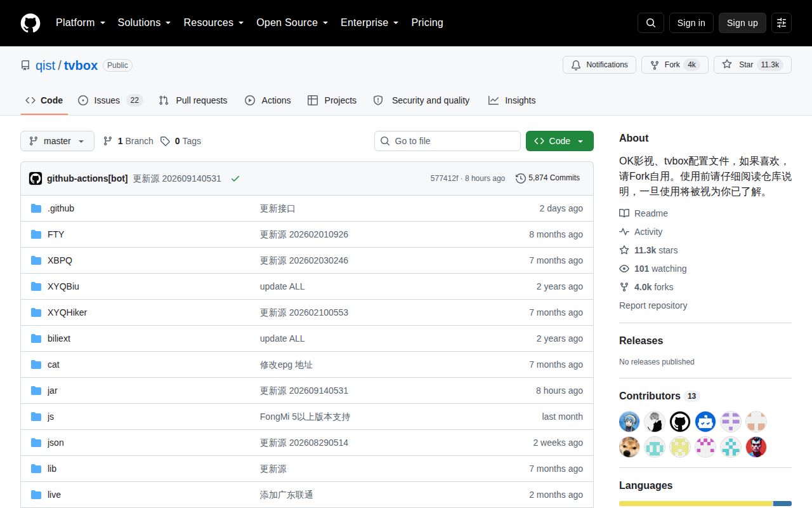Open the Releases heading link
812x508 pixels.
click(641, 340)
